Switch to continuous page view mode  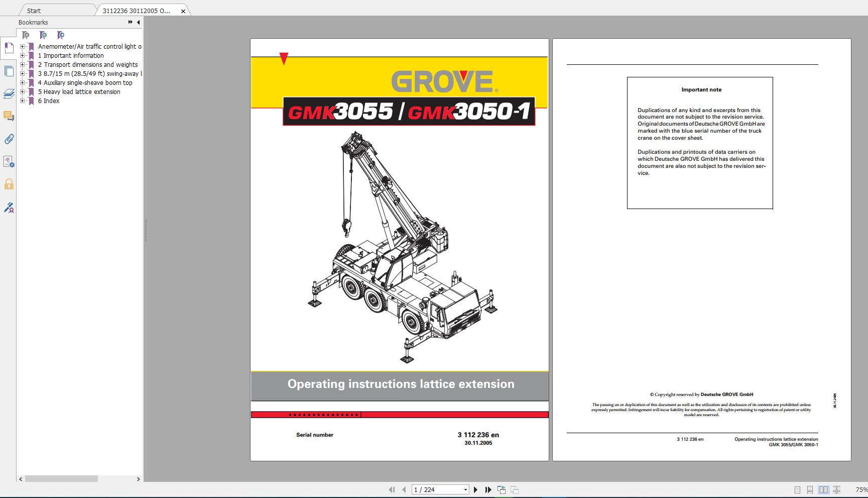click(x=810, y=490)
